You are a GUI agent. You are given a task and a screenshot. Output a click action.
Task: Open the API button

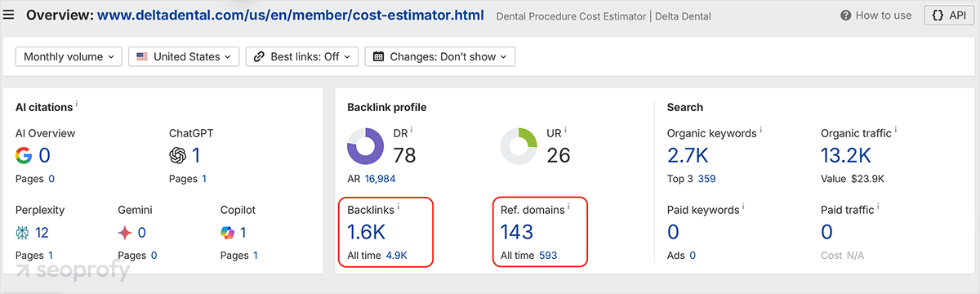click(x=948, y=16)
